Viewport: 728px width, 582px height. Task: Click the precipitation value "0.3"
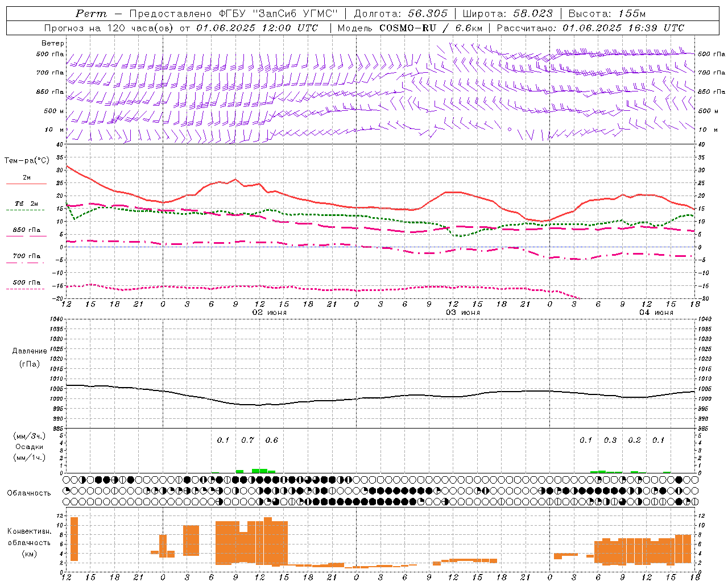610,440
